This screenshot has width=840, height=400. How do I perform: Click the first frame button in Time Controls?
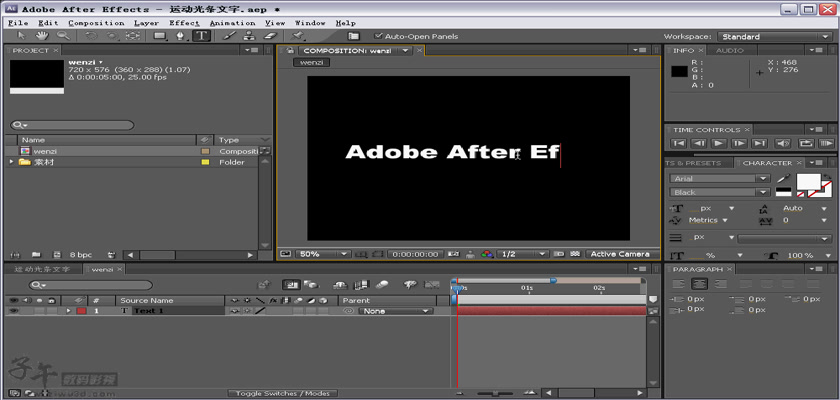pyautogui.click(x=678, y=144)
